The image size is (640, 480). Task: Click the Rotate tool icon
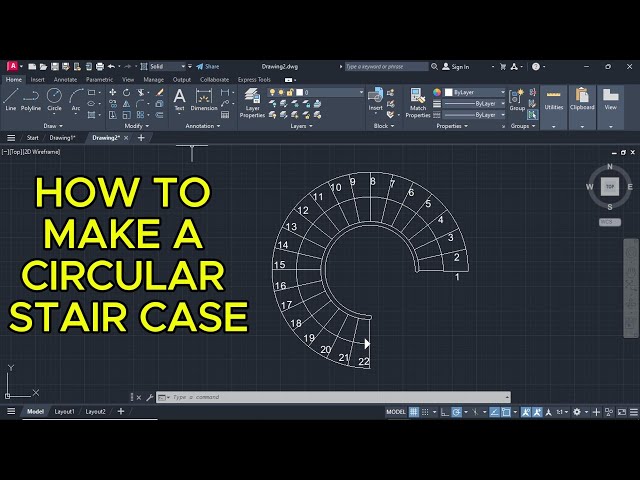[127, 93]
